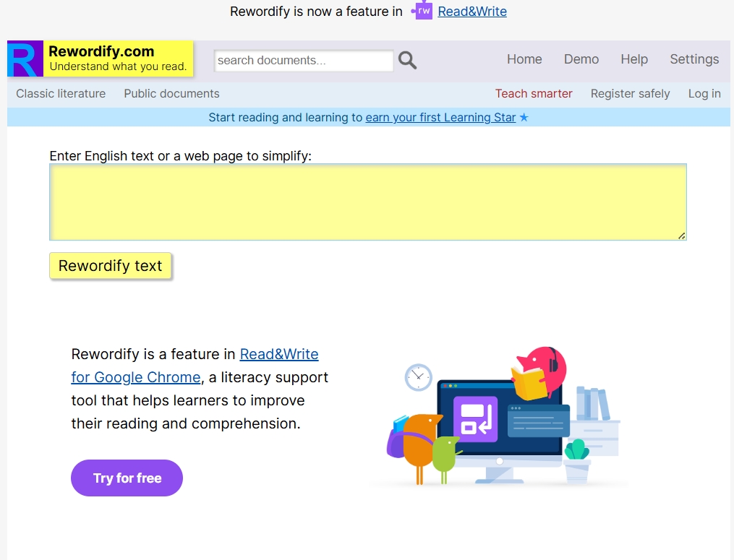734x560 pixels.
Task: Click 'Understand what you read.' tagline
Action: point(118,66)
